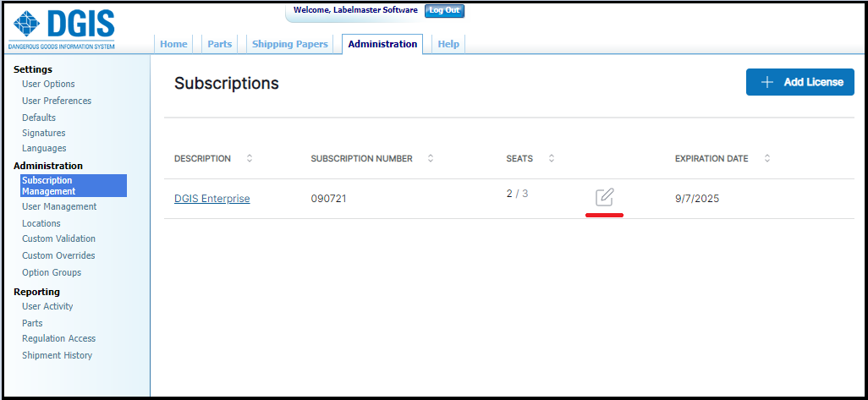Go to Option Groups
The height and width of the screenshot is (400, 868).
[x=52, y=272]
